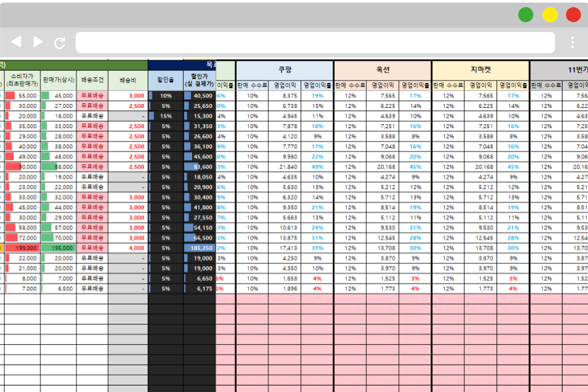
Task: Go back with the browser back arrow
Action: point(16,42)
